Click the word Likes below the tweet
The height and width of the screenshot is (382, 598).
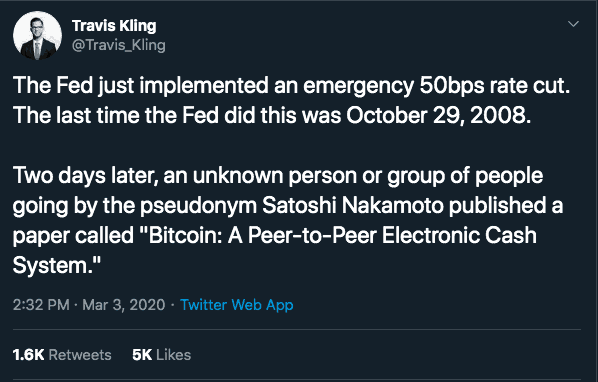coord(174,355)
